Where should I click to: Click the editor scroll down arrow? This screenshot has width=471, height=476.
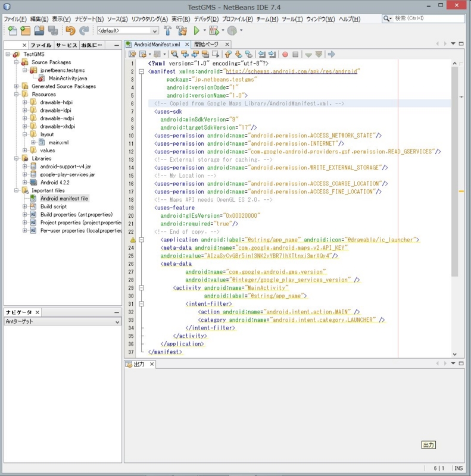(x=454, y=354)
